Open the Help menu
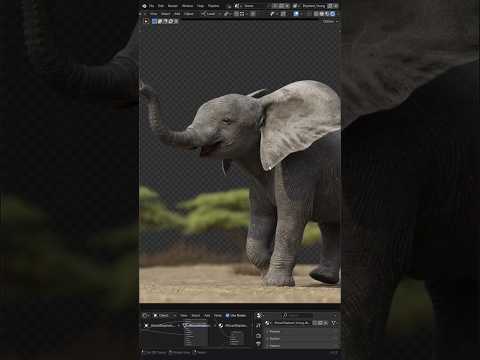The height and width of the screenshot is (360, 480). [x=201, y=6]
